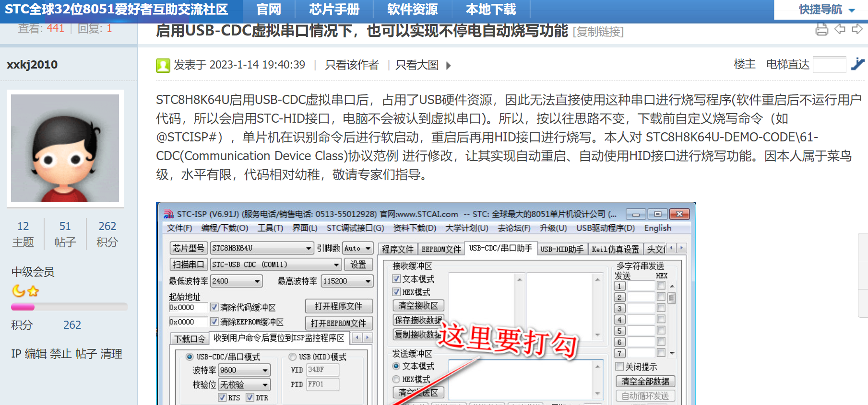Click the right scroll arrow beside the 下载口令 tabs
868x405 pixels.
click(x=368, y=338)
